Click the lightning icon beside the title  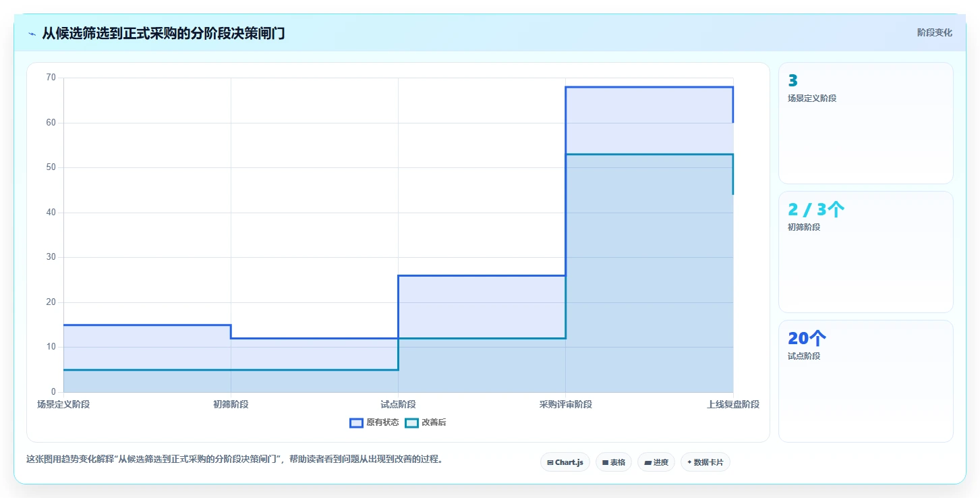click(32, 34)
